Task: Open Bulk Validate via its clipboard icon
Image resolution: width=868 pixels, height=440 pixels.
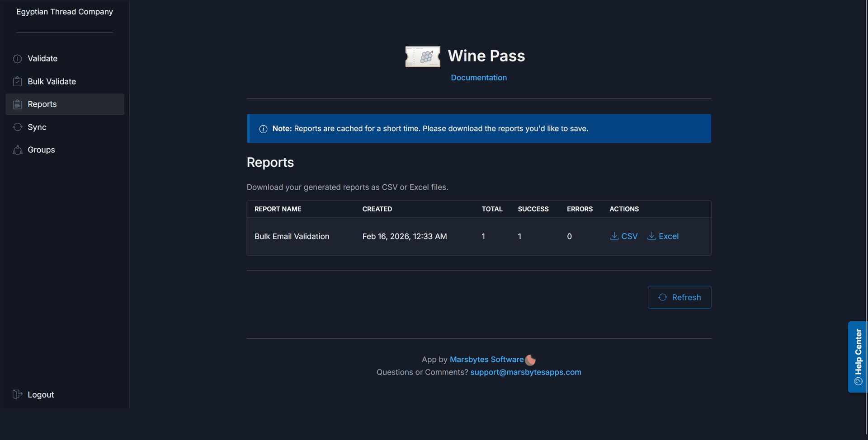Action: [x=17, y=81]
